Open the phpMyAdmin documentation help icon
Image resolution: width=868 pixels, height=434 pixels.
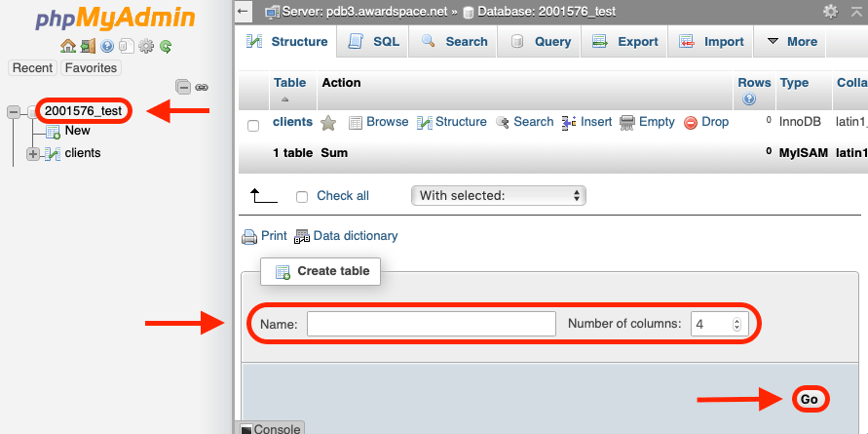[x=107, y=46]
